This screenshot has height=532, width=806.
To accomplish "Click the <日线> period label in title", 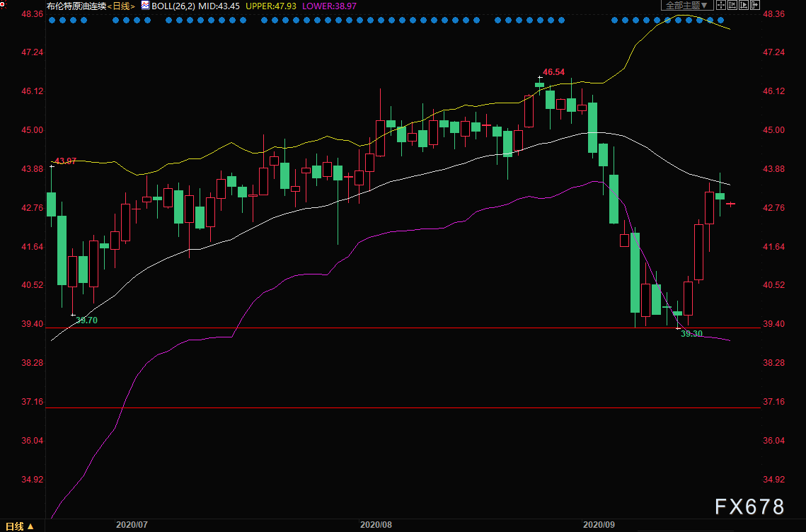I will [x=121, y=6].
